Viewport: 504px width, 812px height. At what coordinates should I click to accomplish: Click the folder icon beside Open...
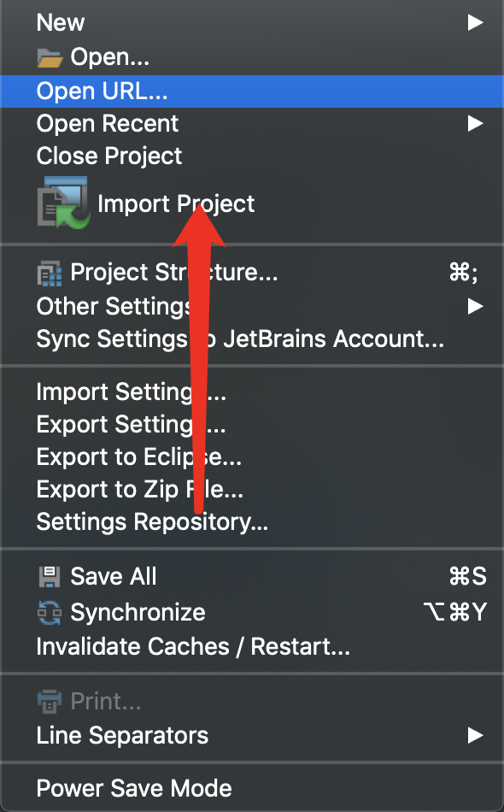point(50,58)
